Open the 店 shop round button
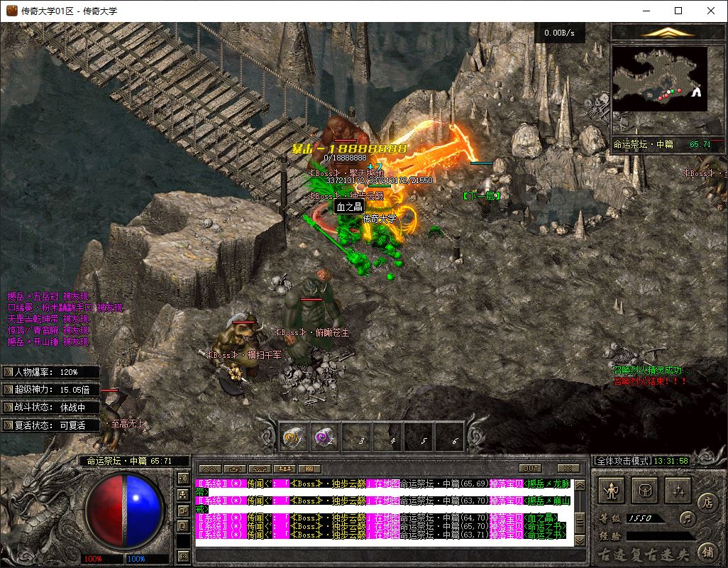This screenshot has width=728, height=568. click(707, 502)
